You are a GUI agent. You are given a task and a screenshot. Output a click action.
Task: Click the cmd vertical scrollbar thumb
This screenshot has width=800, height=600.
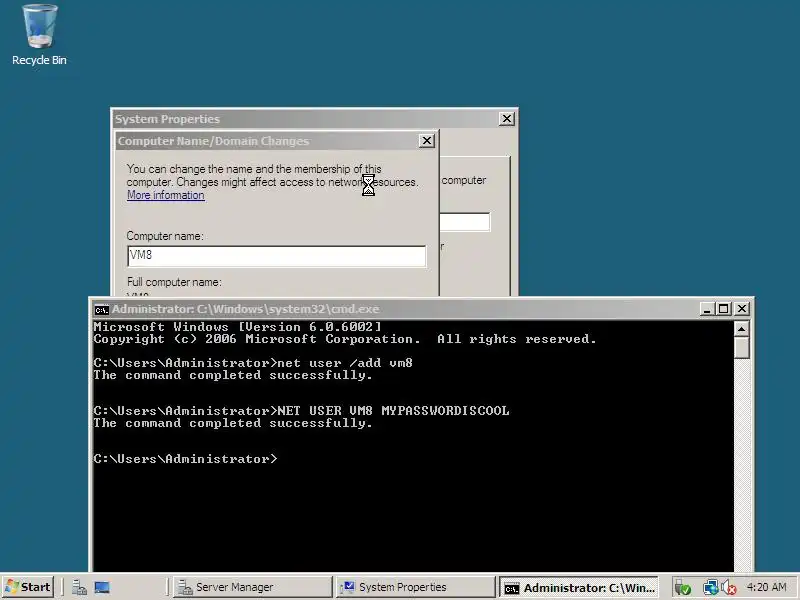coord(741,348)
